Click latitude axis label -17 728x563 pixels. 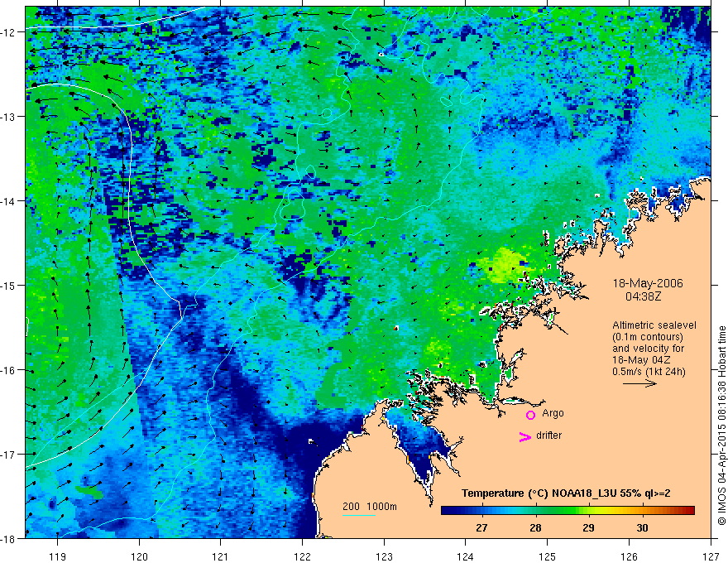9,455
